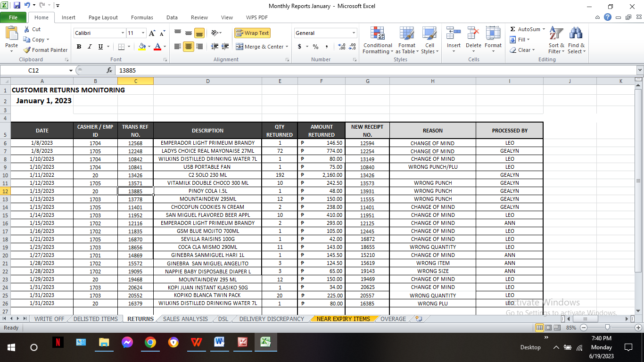Shrink font size with the small A

point(162,33)
